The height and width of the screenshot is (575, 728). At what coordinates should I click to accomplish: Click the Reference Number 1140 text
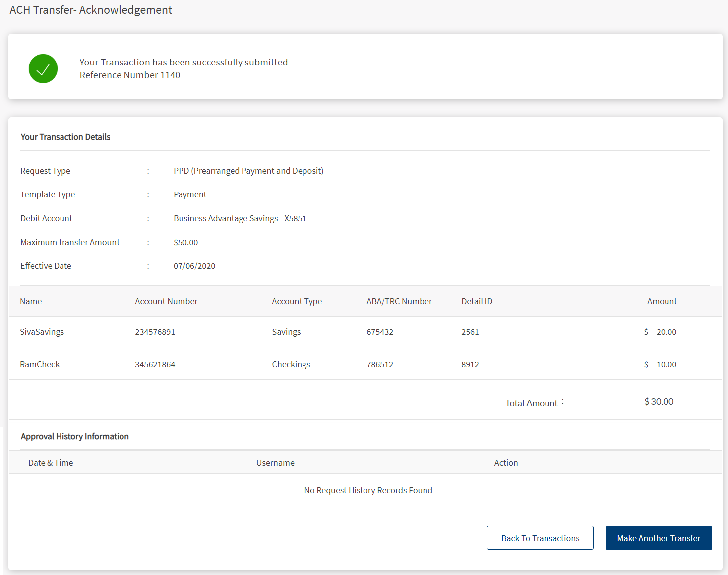click(130, 75)
